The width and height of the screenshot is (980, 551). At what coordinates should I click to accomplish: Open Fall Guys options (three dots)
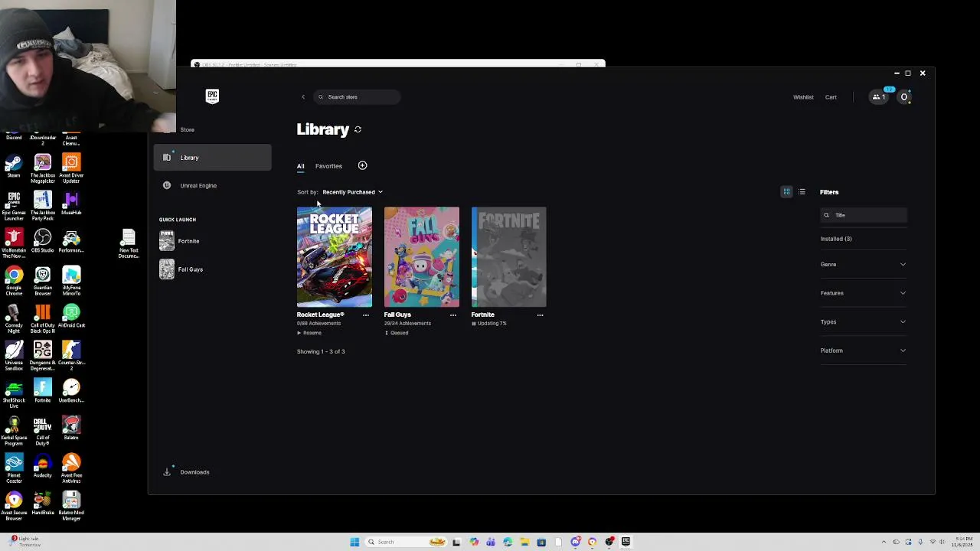[x=452, y=315]
